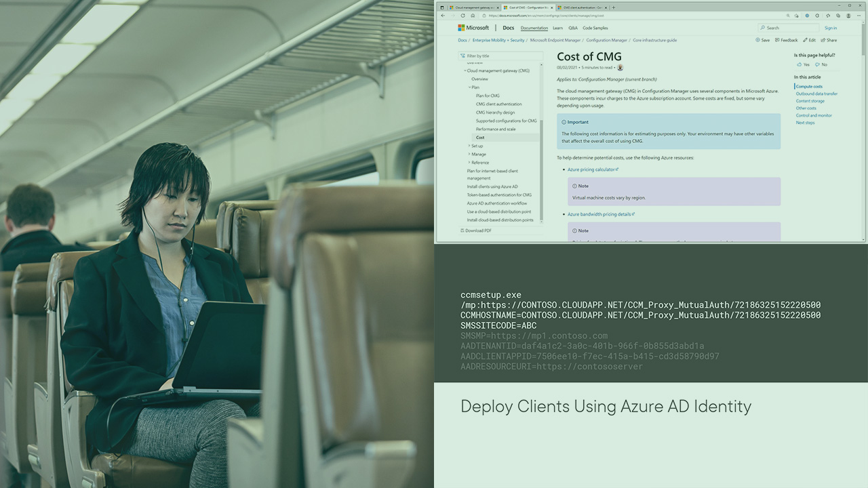
Task: Collapse the Plan tree node
Action: pyautogui.click(x=469, y=87)
